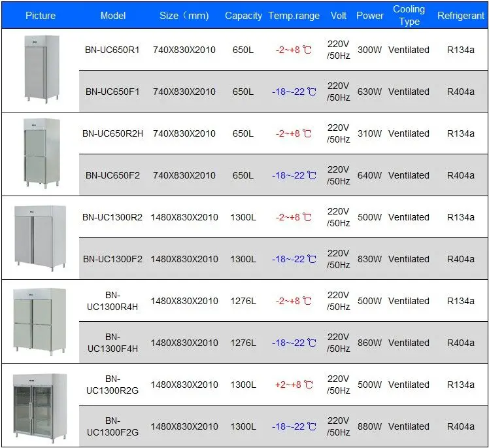The image size is (489, 448).
Task: Click the BN-UC1300F2G temperature range -18~-22 ℃
Action: tap(294, 426)
